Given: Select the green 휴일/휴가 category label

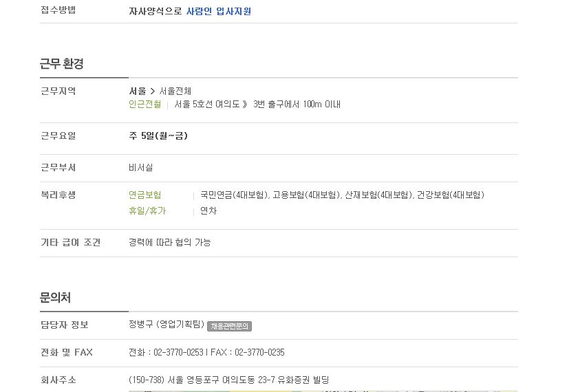Looking at the screenshot, I should point(147,210).
